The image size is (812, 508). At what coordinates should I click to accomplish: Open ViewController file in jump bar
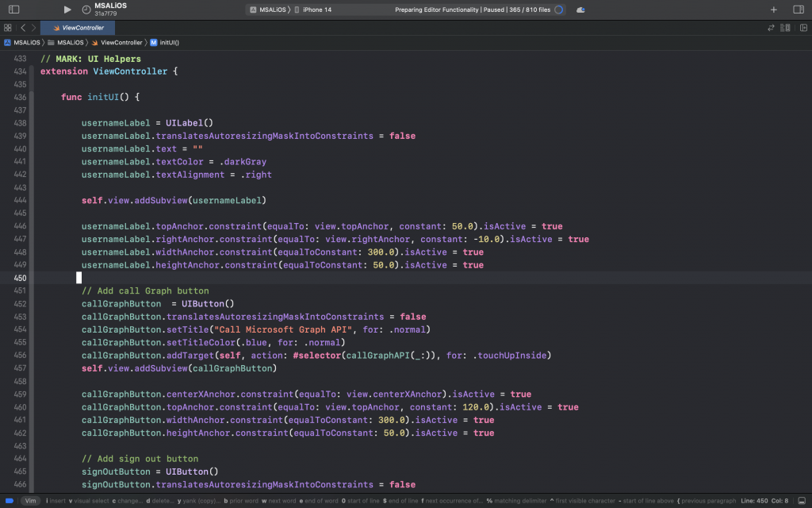pos(117,43)
